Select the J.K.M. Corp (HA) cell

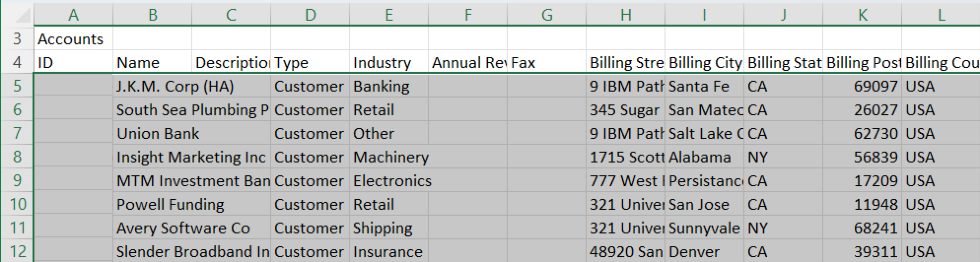click(x=175, y=87)
